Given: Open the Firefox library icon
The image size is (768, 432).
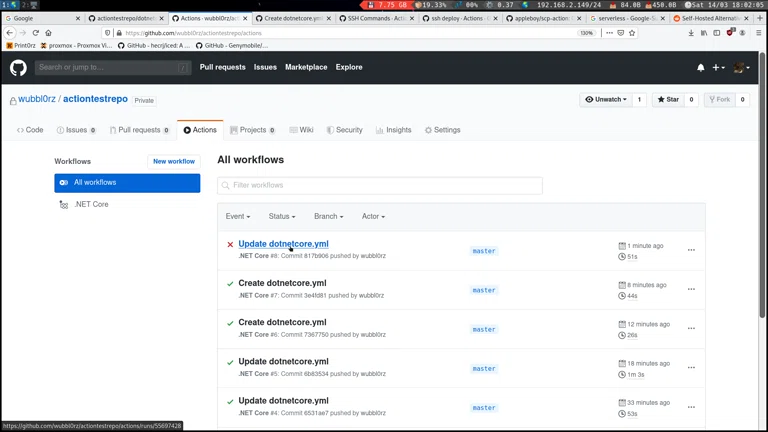Looking at the screenshot, I should tap(704, 33).
